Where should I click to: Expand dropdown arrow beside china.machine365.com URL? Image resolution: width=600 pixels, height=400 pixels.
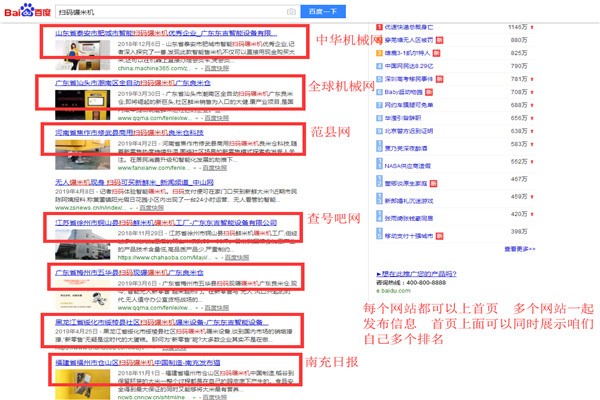[196, 69]
